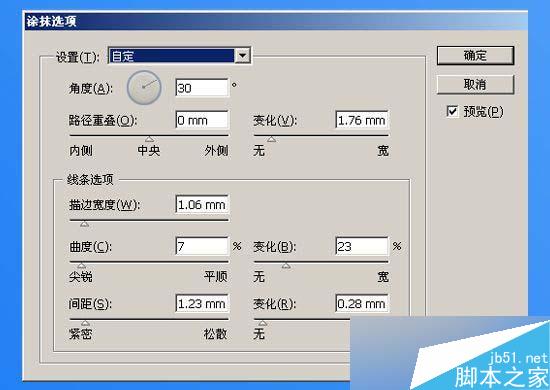The image size is (550, 390).
Task: Click the 变化(R) field showing 0.28 mm
Action: 362,303
